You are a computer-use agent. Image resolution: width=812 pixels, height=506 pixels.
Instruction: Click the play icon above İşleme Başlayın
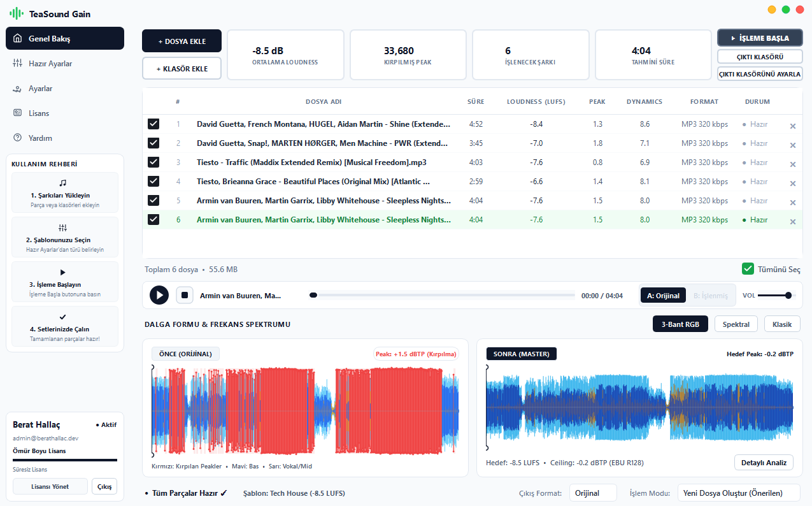pos(62,272)
